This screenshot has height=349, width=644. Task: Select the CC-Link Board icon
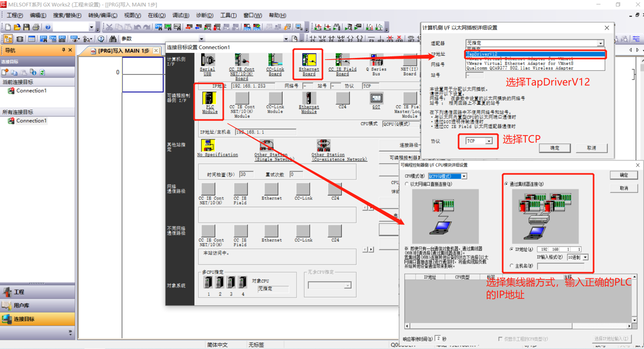(x=275, y=61)
